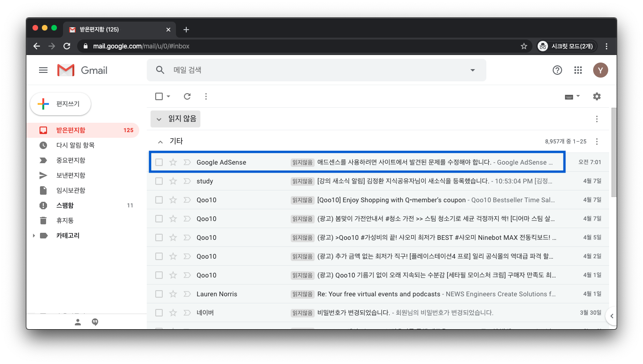Open the 읽지 않음 section options menu
Image resolution: width=643 pixels, height=364 pixels.
pos(597,119)
